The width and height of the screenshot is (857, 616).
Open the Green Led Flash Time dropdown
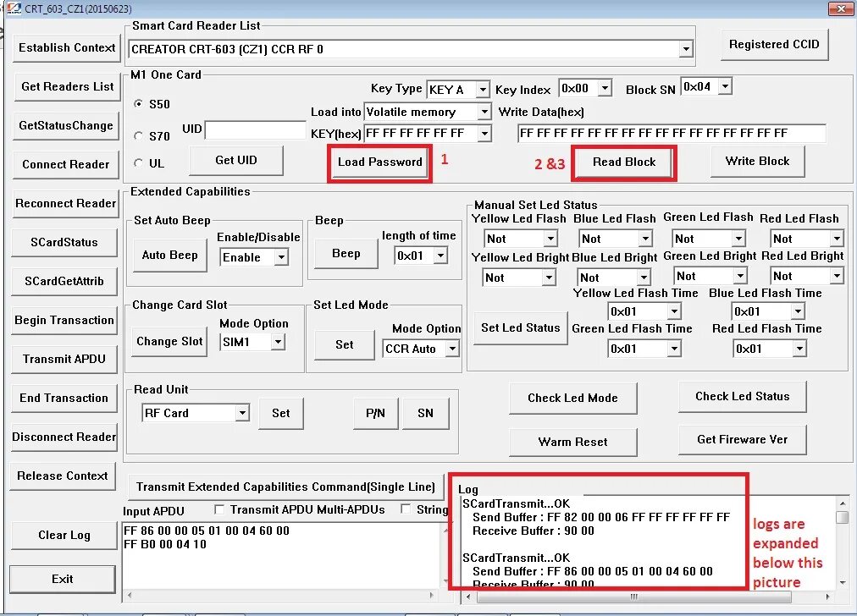tap(674, 349)
